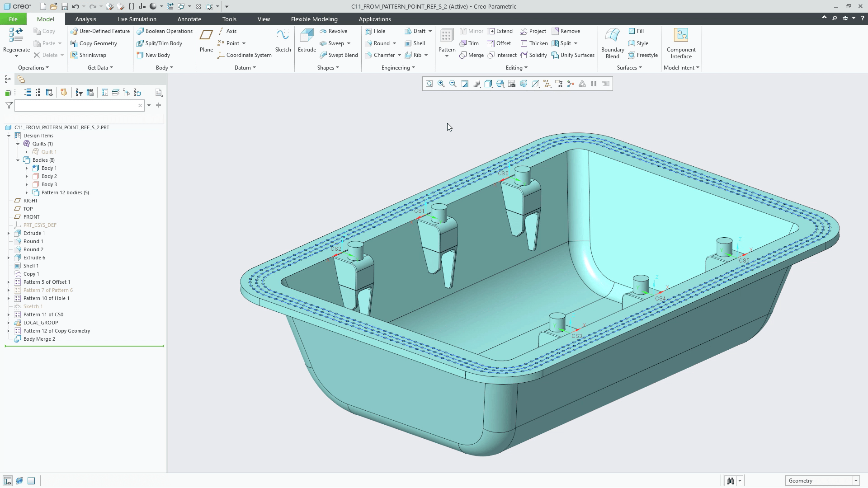Expand the Pattern 12 of Copy Geometry node
This screenshot has height=488, width=868.
(9, 331)
